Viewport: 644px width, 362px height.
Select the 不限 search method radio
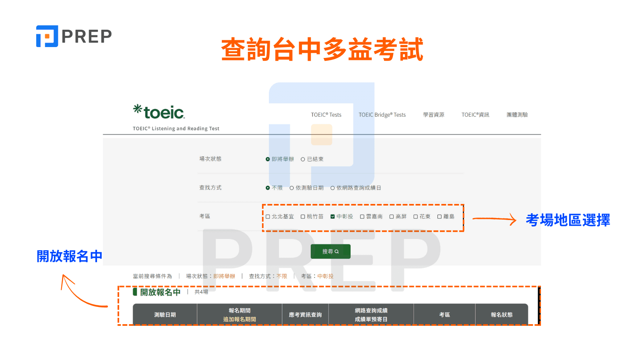[268, 188]
